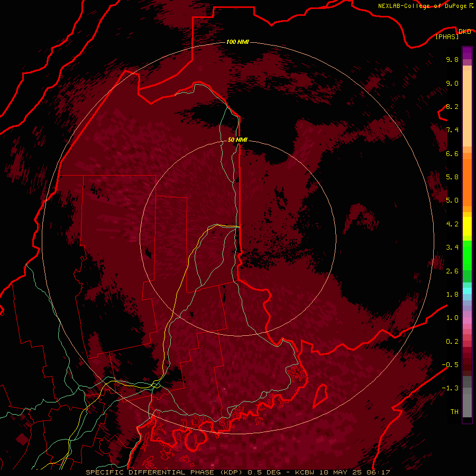The image size is (476, 476).
Task: Click the 10 MAY 25 06:17 timestamp
Action: (354, 472)
